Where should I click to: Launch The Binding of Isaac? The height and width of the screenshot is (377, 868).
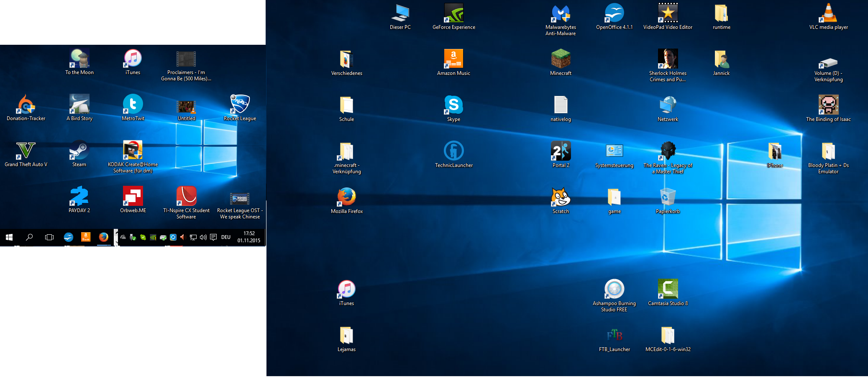828,109
